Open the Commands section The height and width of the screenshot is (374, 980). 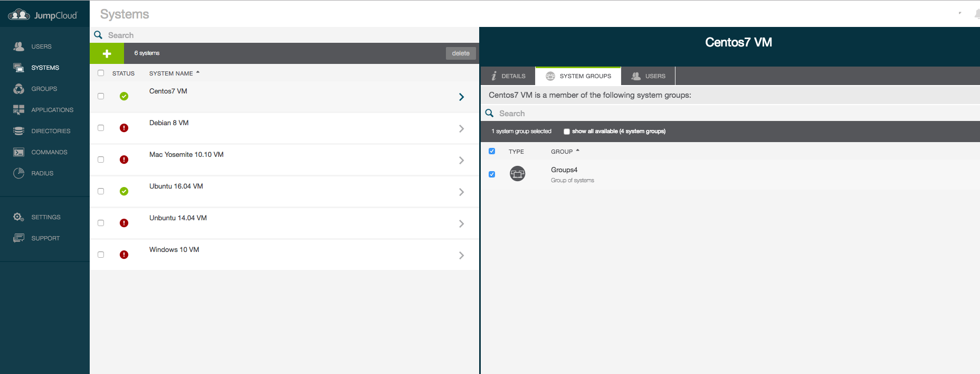(x=49, y=152)
